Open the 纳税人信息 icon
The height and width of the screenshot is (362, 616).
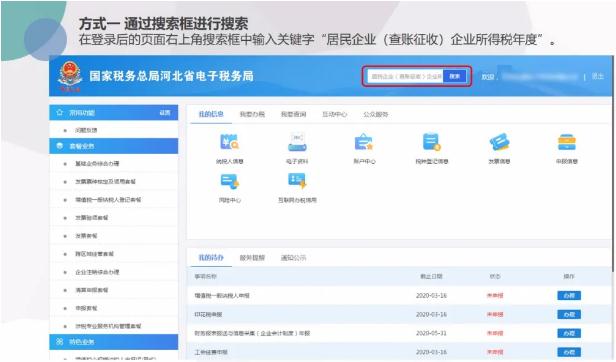229,142
